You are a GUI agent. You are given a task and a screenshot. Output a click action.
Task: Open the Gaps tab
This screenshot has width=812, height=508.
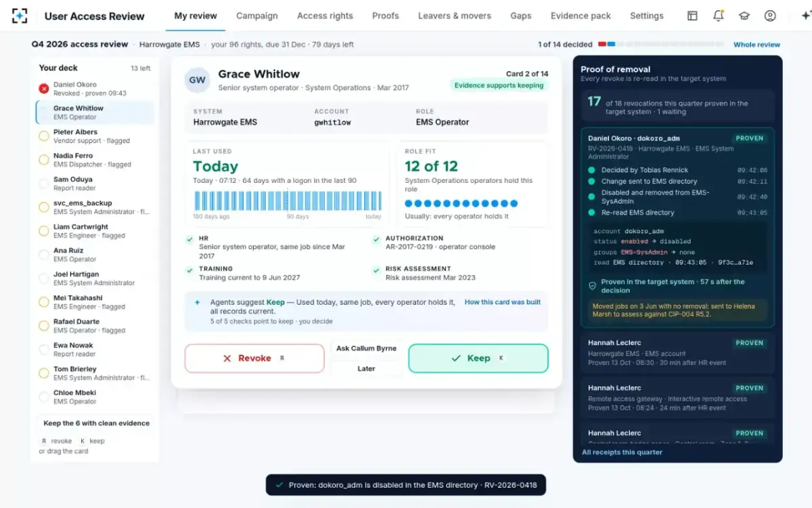click(521, 16)
